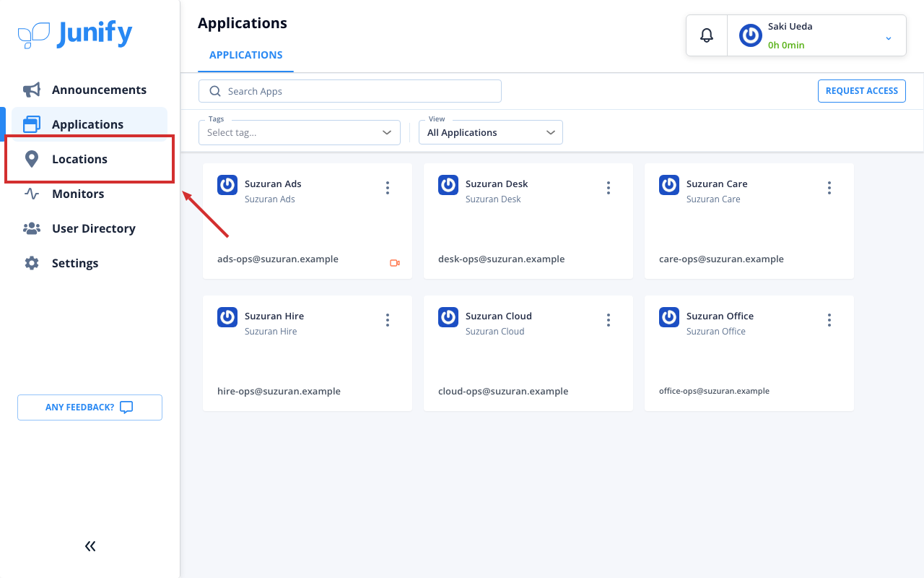
Task: Click the Monitors pulse icon
Action: [32, 194]
